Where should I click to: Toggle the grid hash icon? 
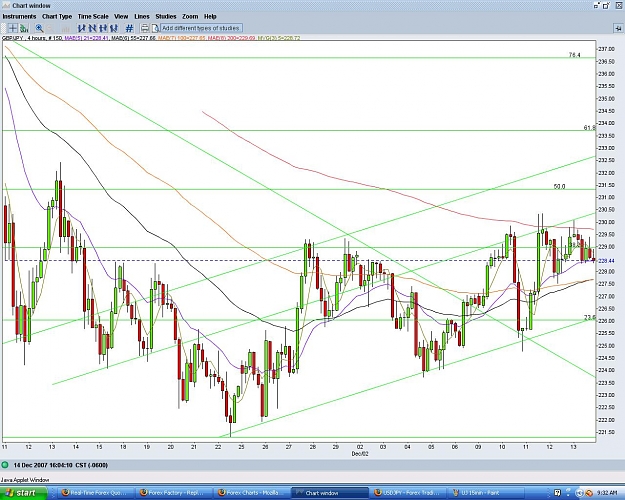(129, 28)
